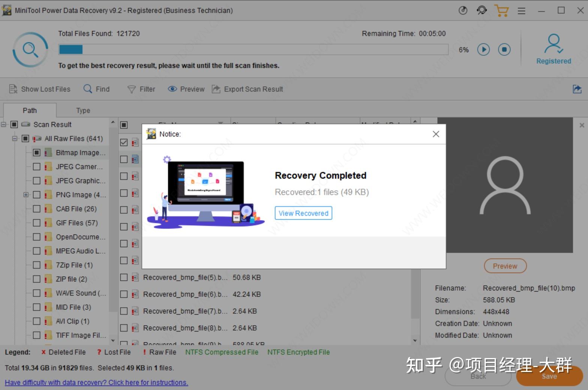Image resolution: width=588 pixels, height=390 pixels.
Task: Close the preview panel
Action: (582, 125)
